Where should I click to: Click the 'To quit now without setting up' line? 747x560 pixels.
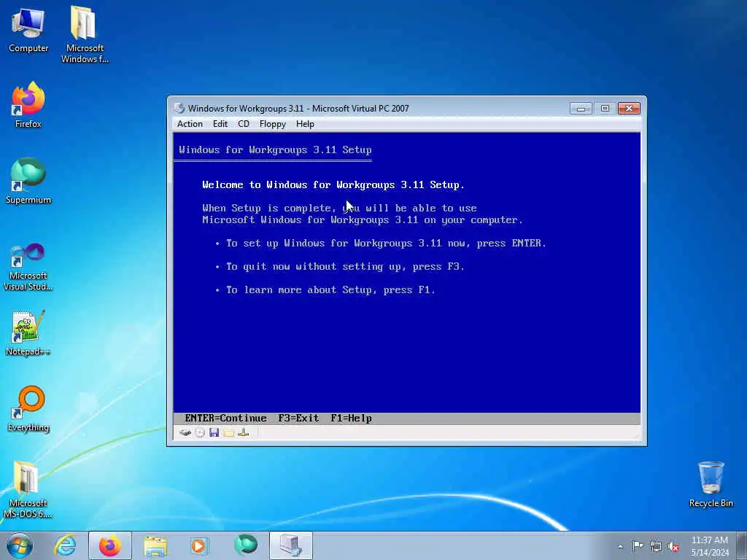[345, 267]
